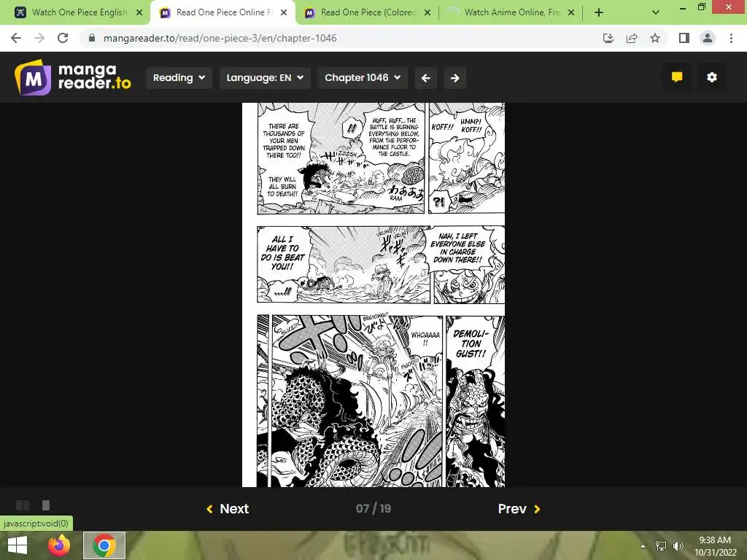Open the tab search chevron
The width and height of the screenshot is (747, 560).
[656, 12]
